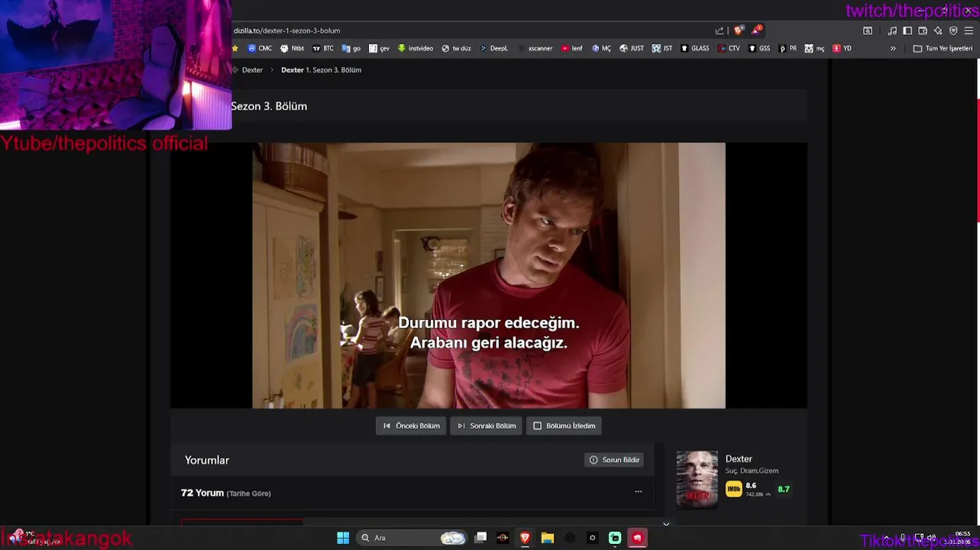Click 'Dexter 1. Sezon 3. Bölüm' breadcrumb
980x550 pixels.
coord(321,70)
